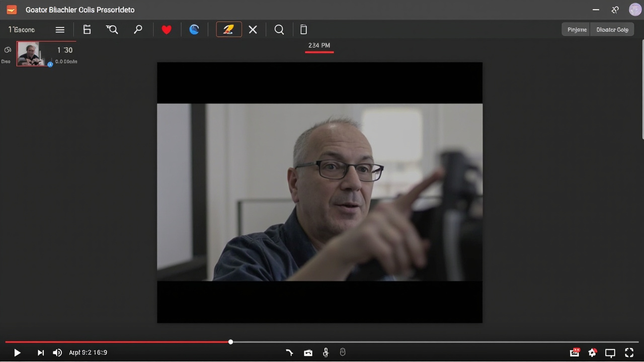The height and width of the screenshot is (362, 644).
Task: Open the hamburger menu icon
Action: tap(60, 30)
